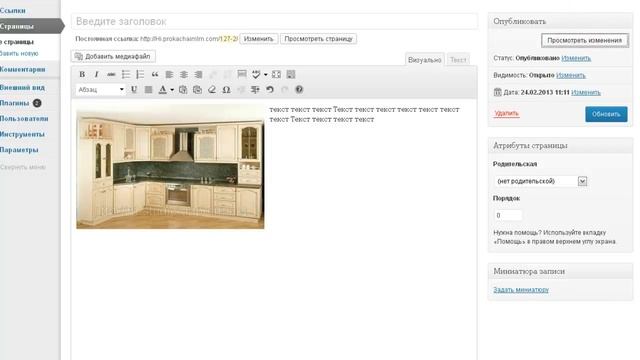Open Внешний вид in the sidebar menu
Viewport: 640px width, 360px height.
coord(22,87)
